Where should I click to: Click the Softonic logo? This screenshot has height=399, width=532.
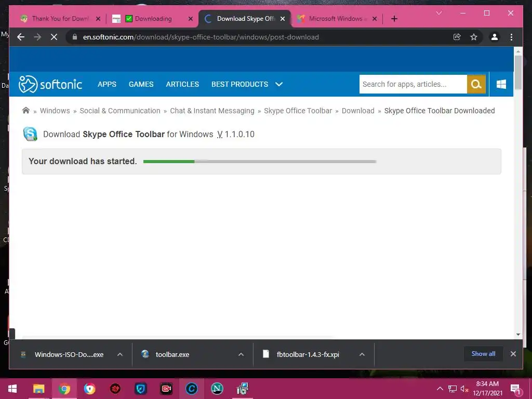click(x=50, y=84)
